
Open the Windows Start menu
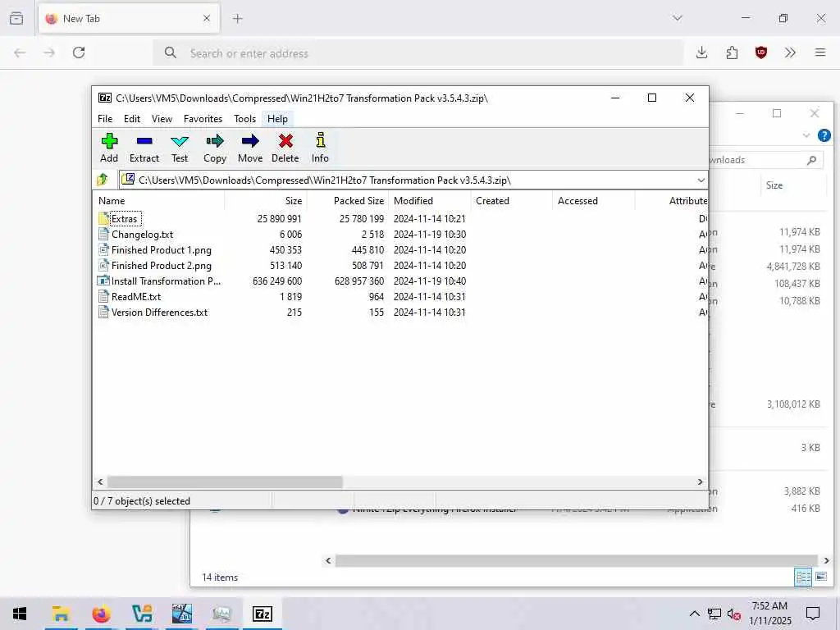coord(20,614)
